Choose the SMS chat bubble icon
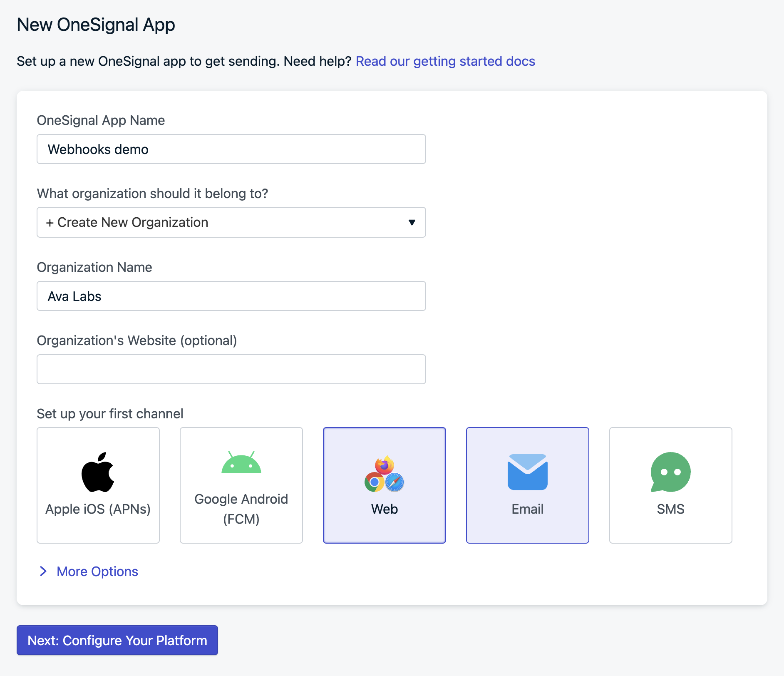This screenshot has width=784, height=676. [670, 472]
